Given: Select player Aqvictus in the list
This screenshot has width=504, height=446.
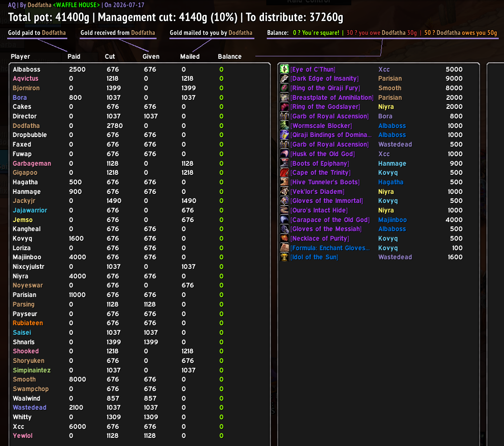Looking at the screenshot, I should point(25,79).
